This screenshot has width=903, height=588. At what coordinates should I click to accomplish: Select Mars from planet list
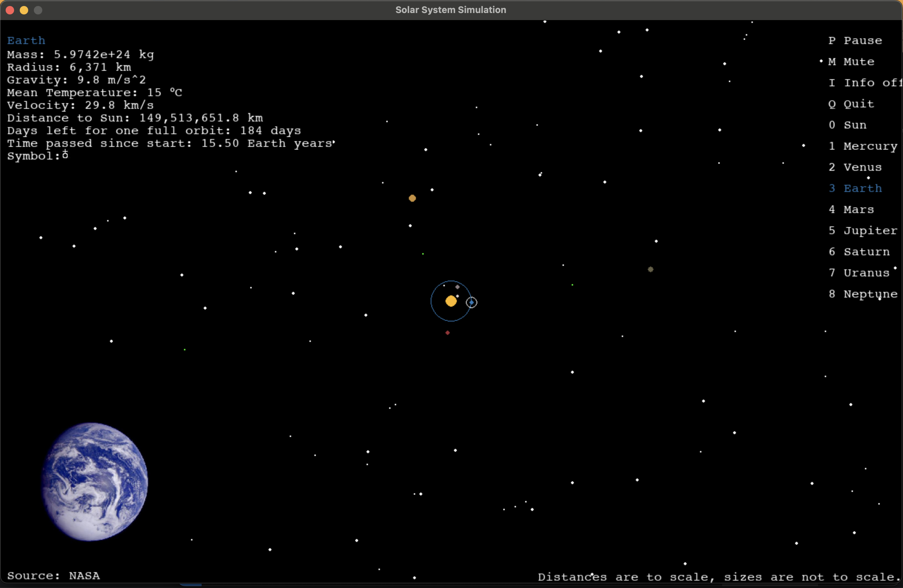point(852,209)
